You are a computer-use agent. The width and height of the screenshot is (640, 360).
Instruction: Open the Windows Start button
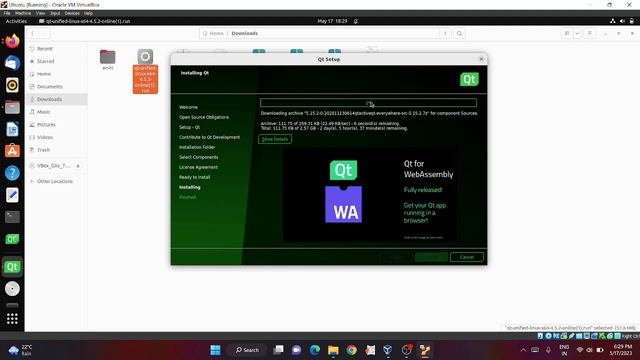pos(216,350)
